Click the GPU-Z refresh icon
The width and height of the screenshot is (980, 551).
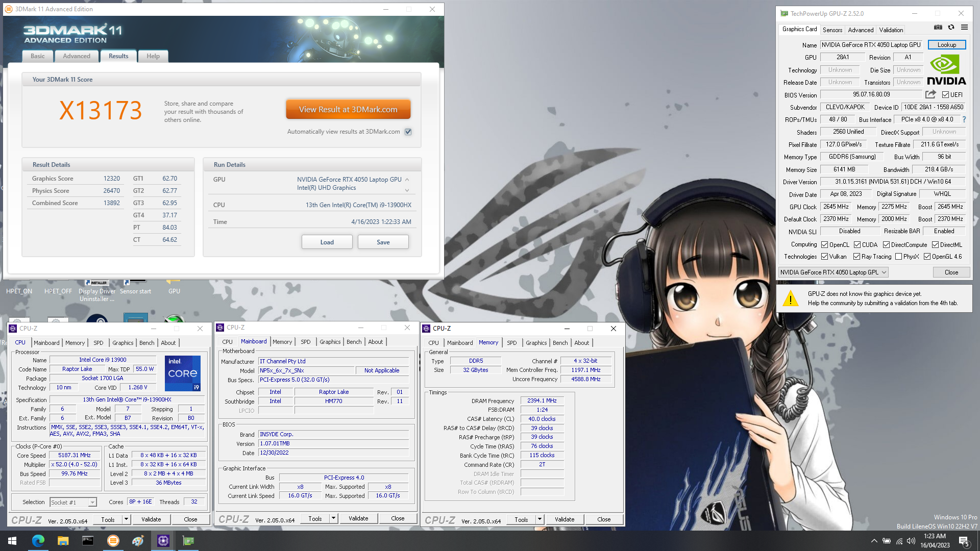tap(951, 27)
